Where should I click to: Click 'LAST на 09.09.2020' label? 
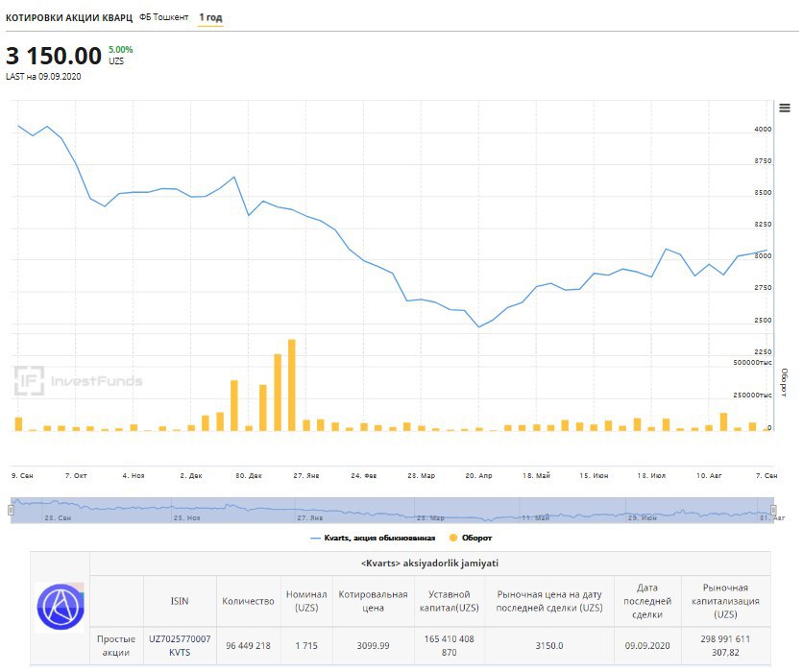(x=43, y=76)
